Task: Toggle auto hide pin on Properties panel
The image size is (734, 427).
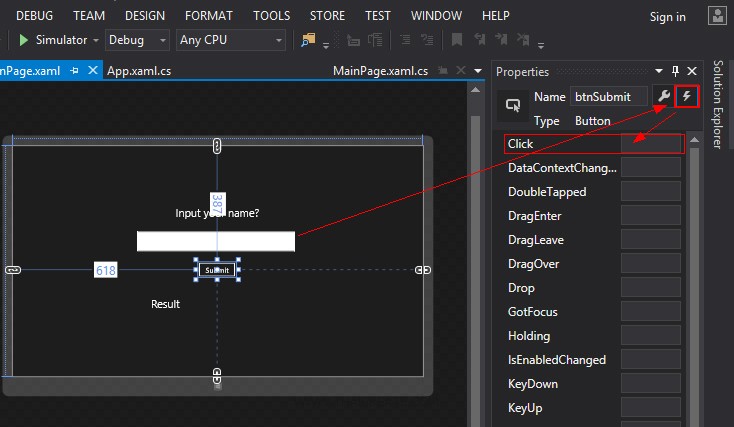Action: pos(675,71)
